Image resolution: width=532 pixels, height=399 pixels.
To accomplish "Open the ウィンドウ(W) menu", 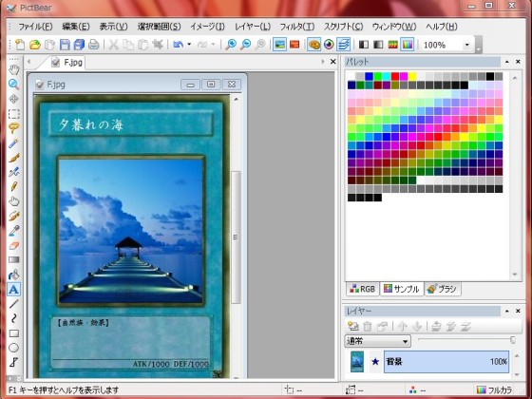I will point(394,27).
